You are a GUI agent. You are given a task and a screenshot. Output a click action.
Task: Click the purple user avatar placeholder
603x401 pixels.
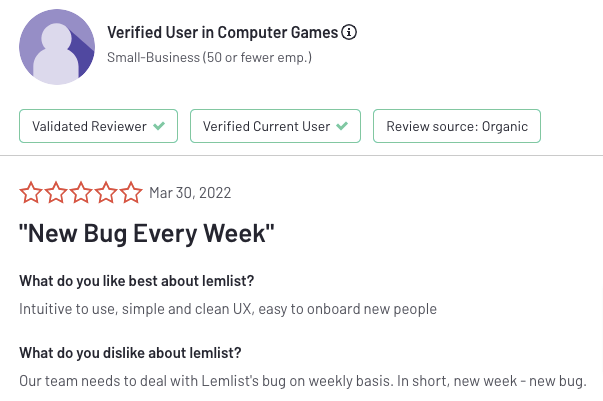[57, 47]
